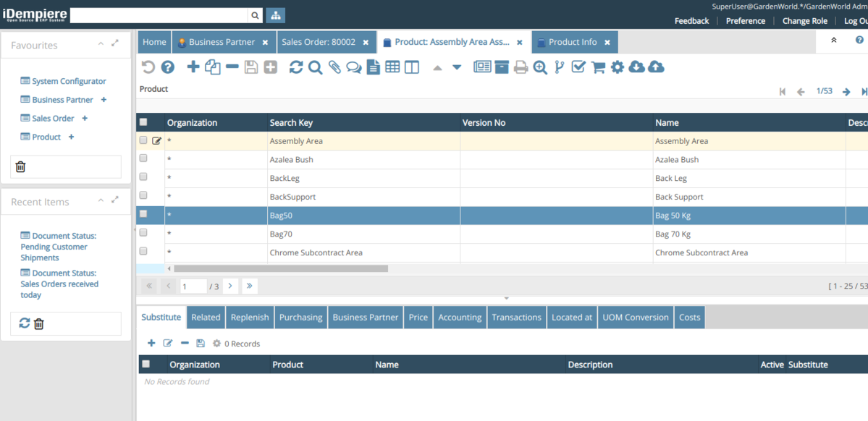Image resolution: width=868 pixels, height=421 pixels.
Task: Open the Help question mark icon
Action: pyautogui.click(x=167, y=67)
